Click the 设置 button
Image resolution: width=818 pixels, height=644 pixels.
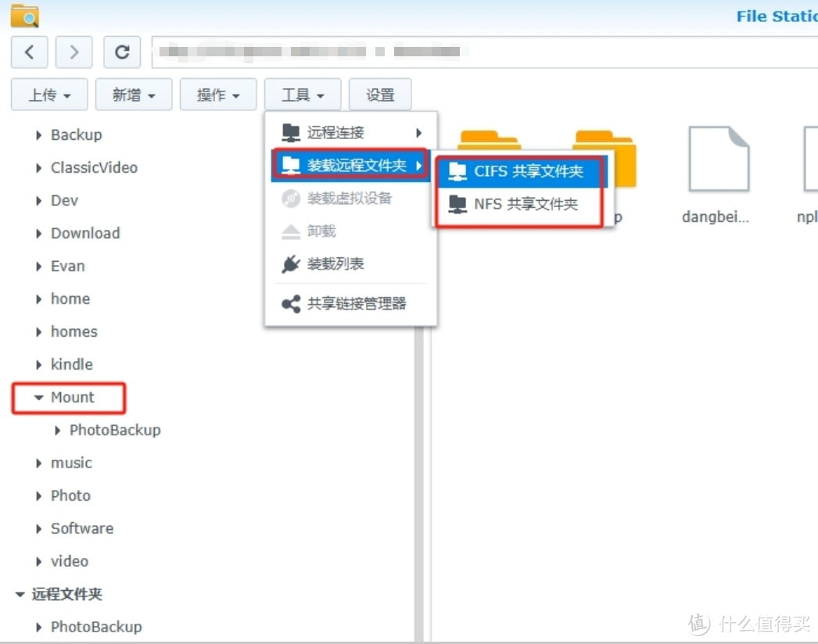click(x=380, y=95)
